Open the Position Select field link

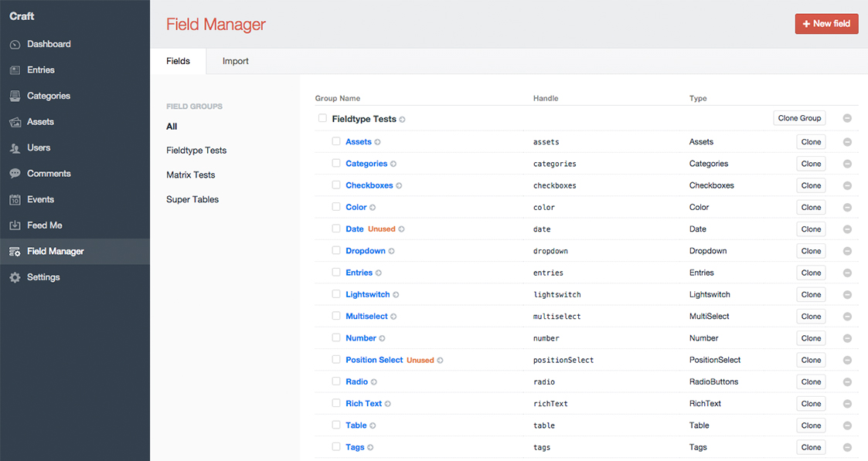coord(374,360)
